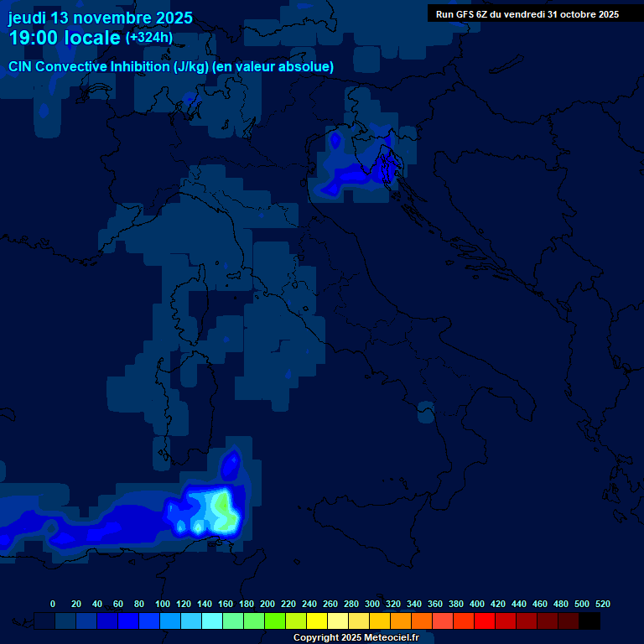Click the legend swatch between 20 and 40

86,621
